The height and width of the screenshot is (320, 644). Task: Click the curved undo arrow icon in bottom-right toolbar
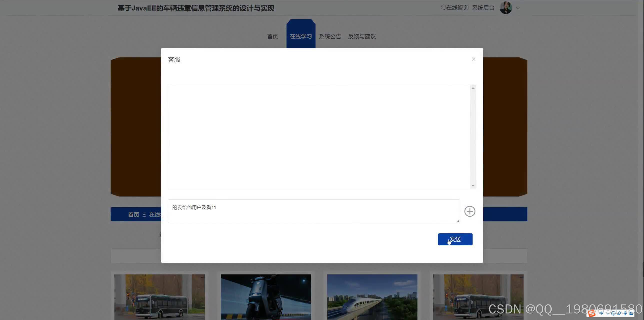607,314
